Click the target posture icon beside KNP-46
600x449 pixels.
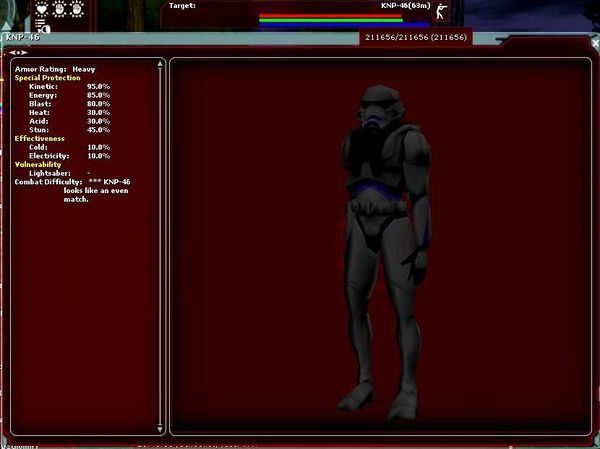[x=441, y=13]
